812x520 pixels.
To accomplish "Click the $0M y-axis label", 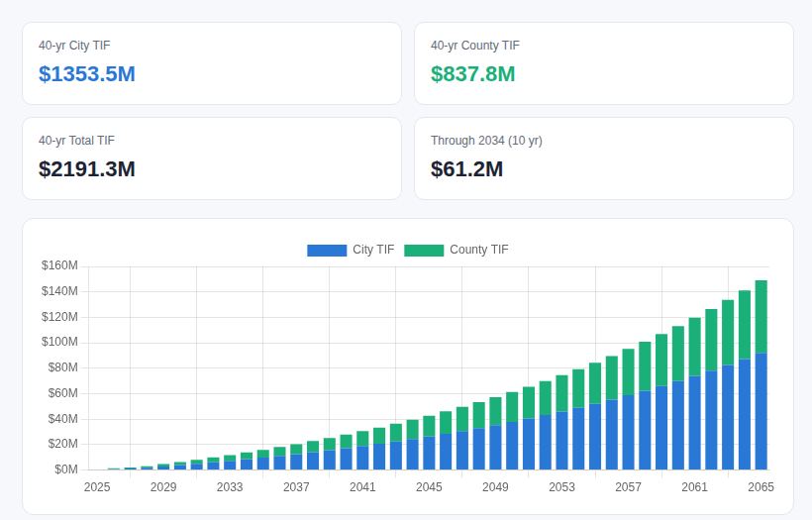I will click(x=65, y=469).
